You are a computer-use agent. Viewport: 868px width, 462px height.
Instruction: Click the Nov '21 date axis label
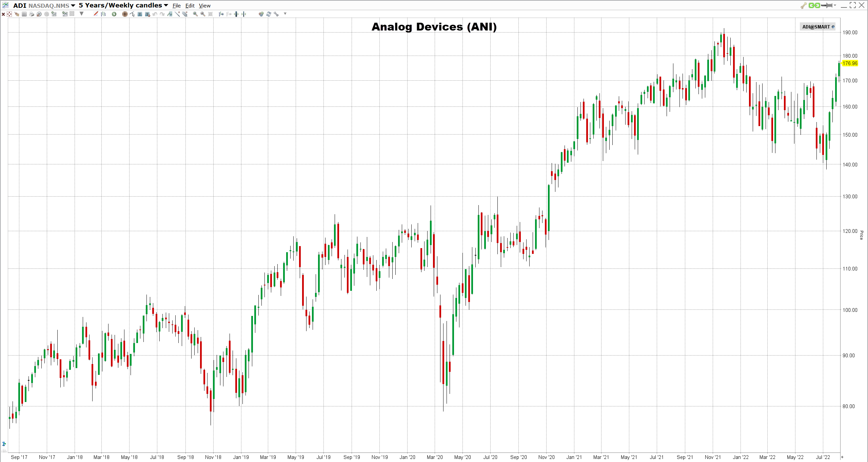point(713,457)
